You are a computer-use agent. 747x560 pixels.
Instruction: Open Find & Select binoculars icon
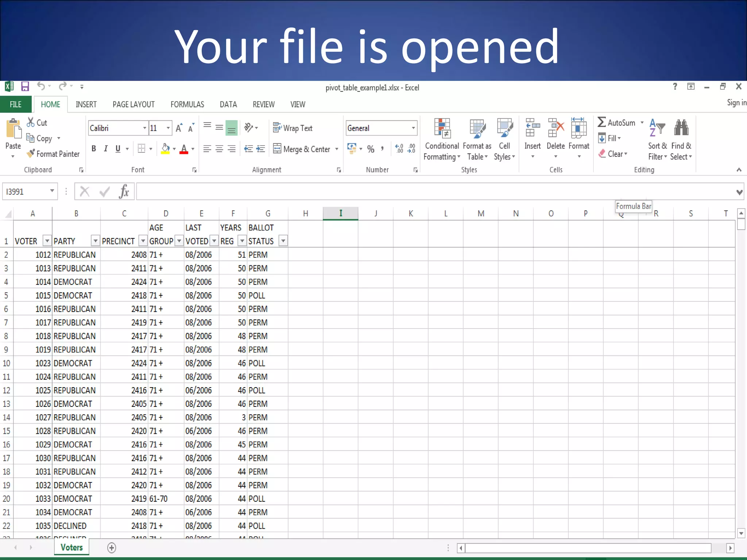(x=681, y=128)
